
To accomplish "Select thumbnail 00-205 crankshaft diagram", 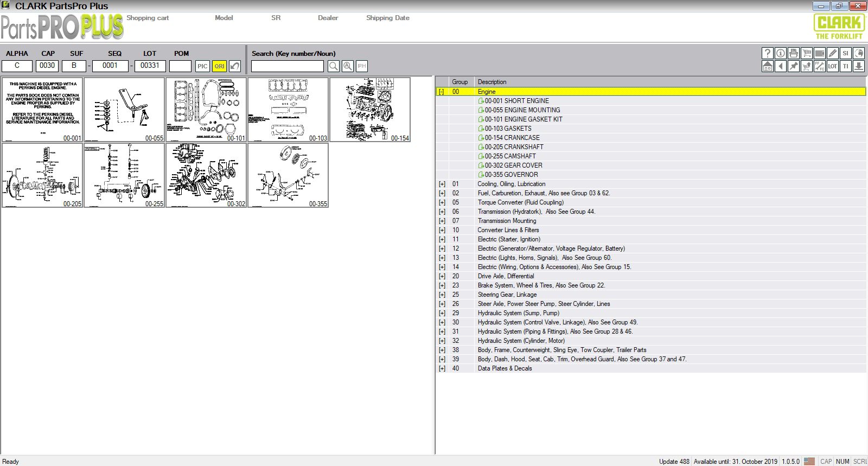I will 42,175.
